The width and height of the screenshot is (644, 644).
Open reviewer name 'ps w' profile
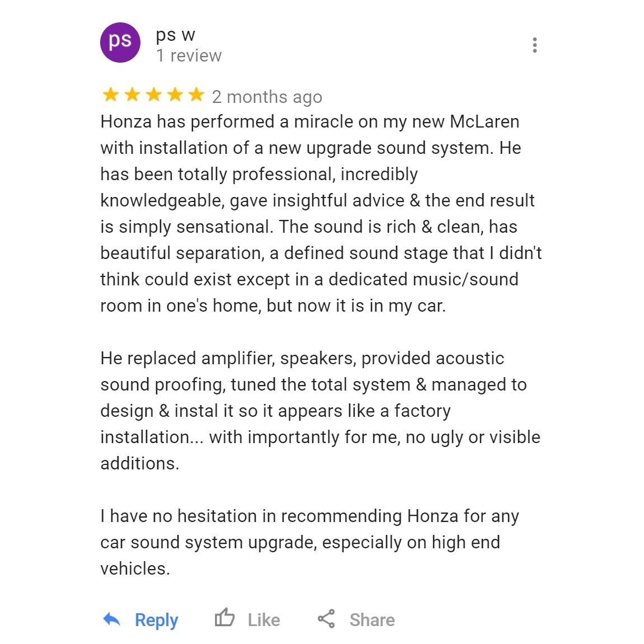pyautogui.click(x=175, y=35)
